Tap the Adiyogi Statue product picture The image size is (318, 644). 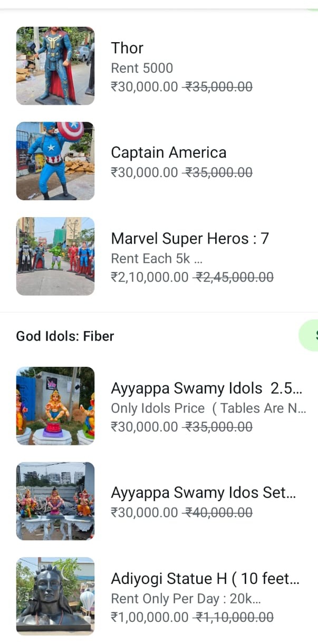click(x=55, y=596)
